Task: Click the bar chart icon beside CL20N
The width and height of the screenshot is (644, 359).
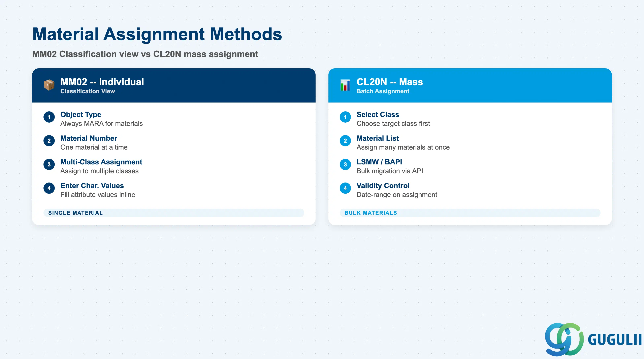Action: (345, 85)
